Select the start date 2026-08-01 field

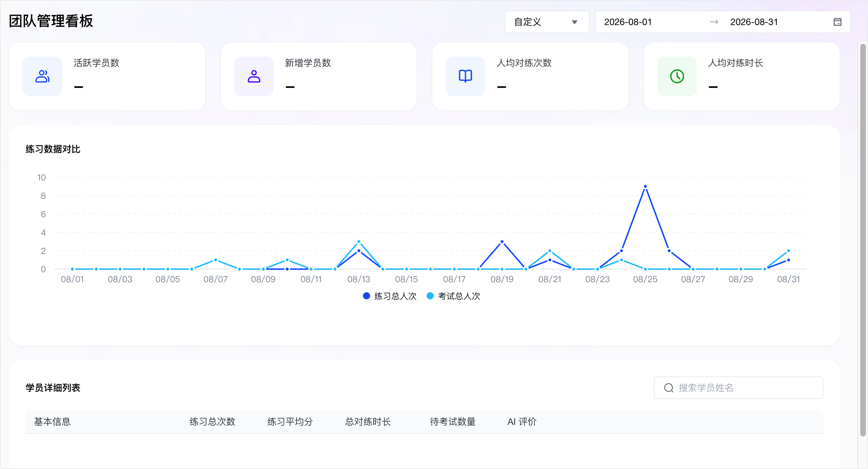[628, 22]
